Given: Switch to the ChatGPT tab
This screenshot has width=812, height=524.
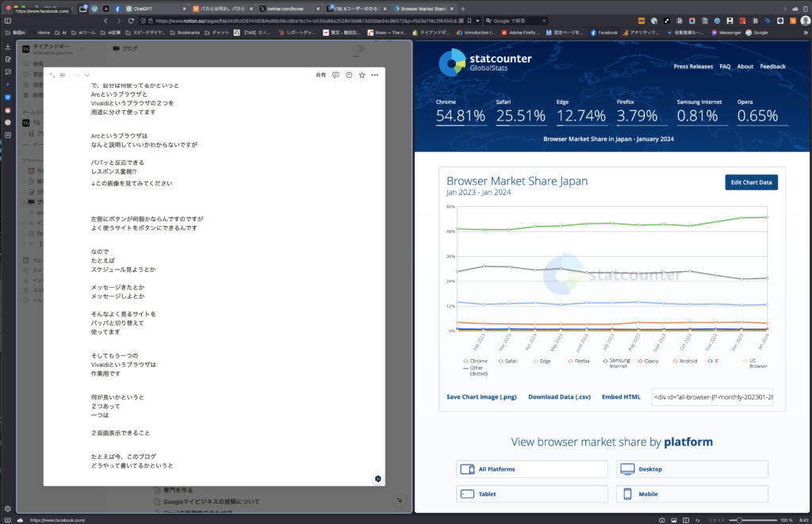Looking at the screenshot, I should 155,9.
